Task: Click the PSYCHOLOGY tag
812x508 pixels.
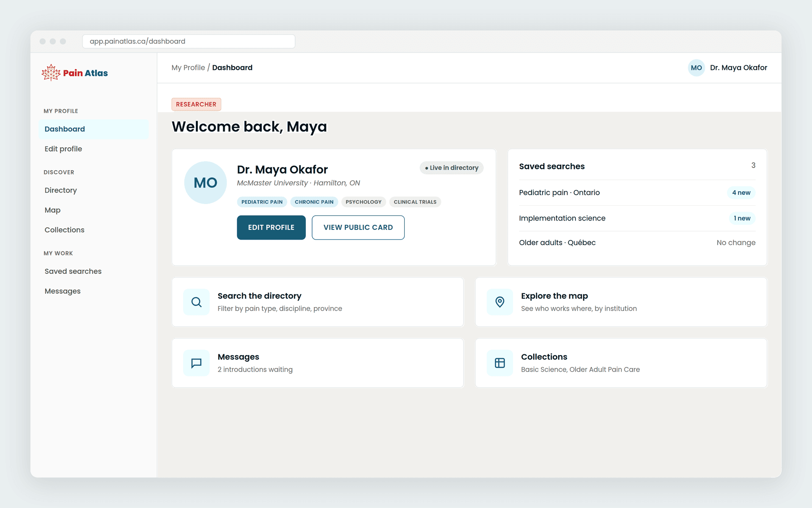Action: coord(364,202)
